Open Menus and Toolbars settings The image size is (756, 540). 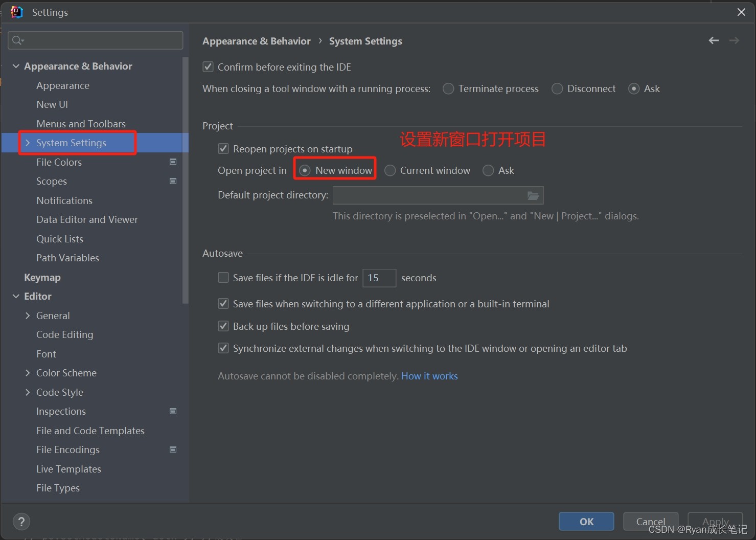pyautogui.click(x=81, y=124)
